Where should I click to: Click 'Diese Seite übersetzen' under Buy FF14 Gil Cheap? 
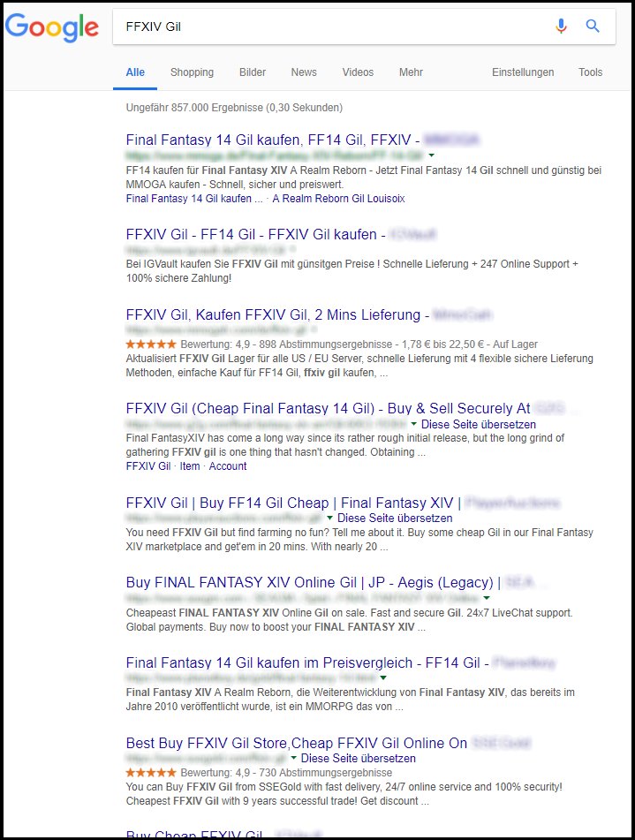point(395,518)
